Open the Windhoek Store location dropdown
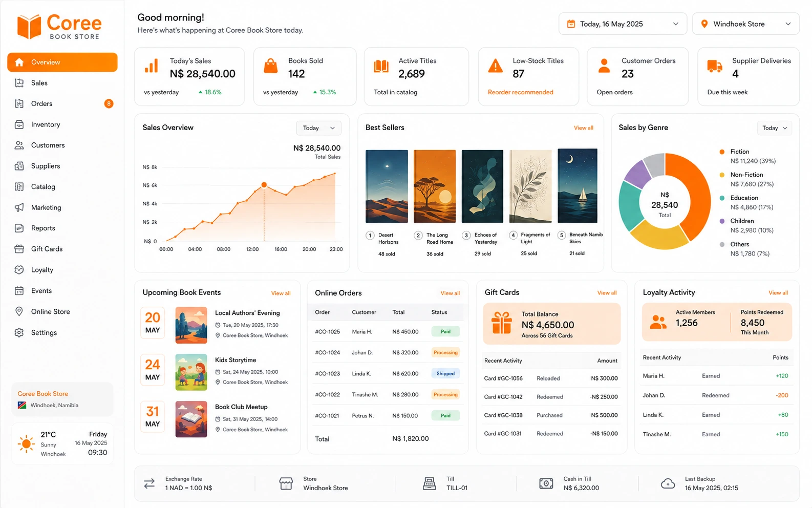Viewport: 812px width, 508px height. 745,24
